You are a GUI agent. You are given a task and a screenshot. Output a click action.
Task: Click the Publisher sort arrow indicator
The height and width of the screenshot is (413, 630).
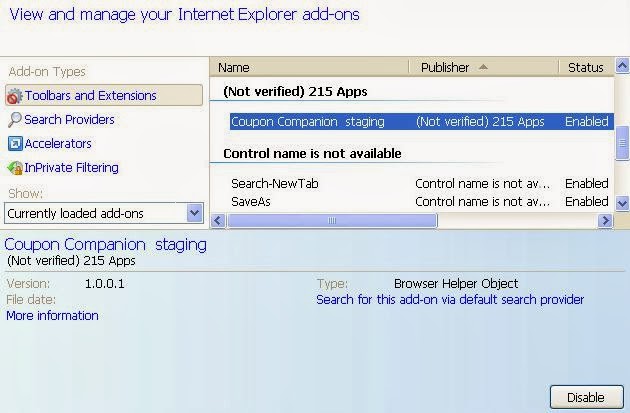coord(483,67)
